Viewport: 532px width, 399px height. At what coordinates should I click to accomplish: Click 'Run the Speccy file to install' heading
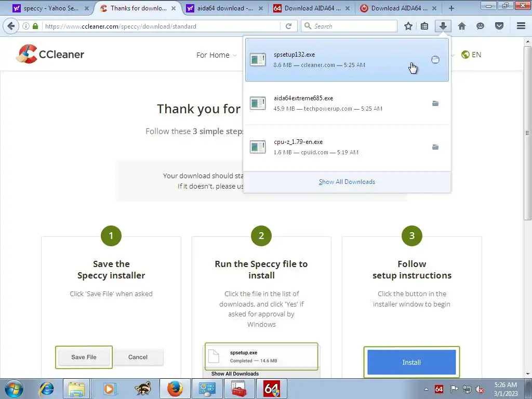261,270
